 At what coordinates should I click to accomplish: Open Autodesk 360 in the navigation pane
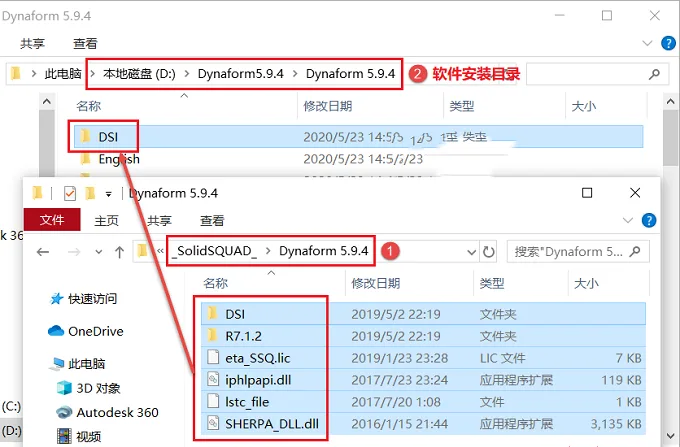pos(108,412)
